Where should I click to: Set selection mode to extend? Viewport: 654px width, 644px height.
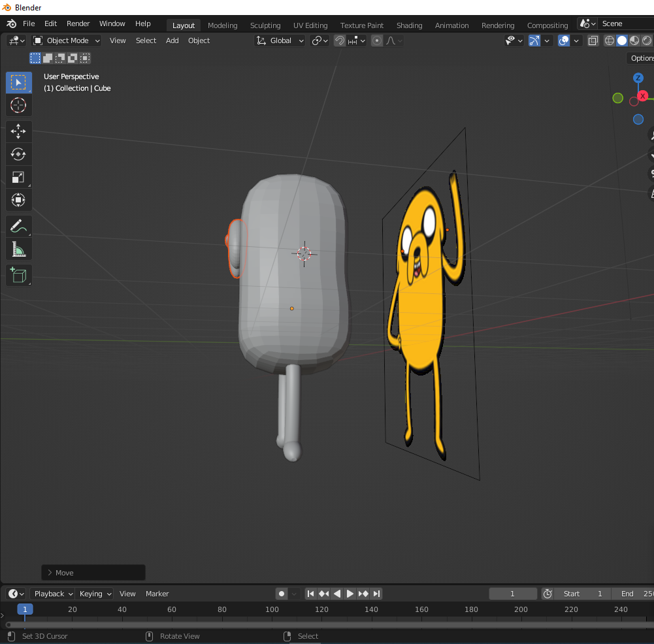[x=48, y=58]
